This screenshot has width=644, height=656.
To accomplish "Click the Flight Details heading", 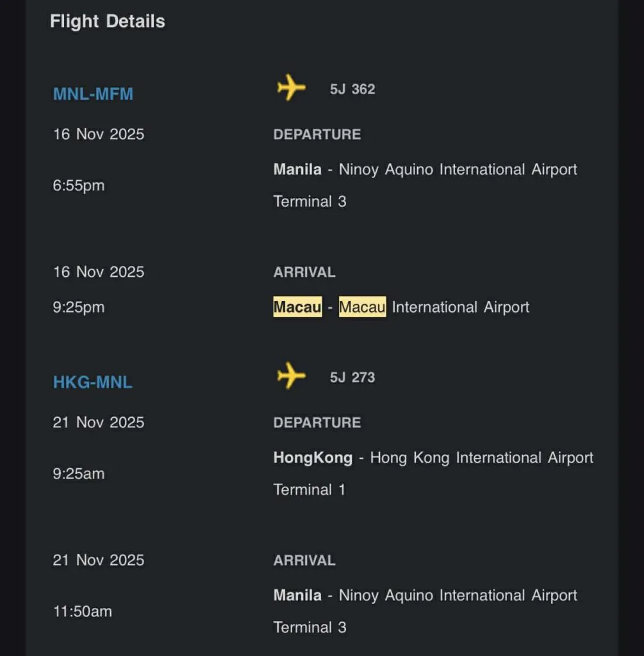I will 108,21.
